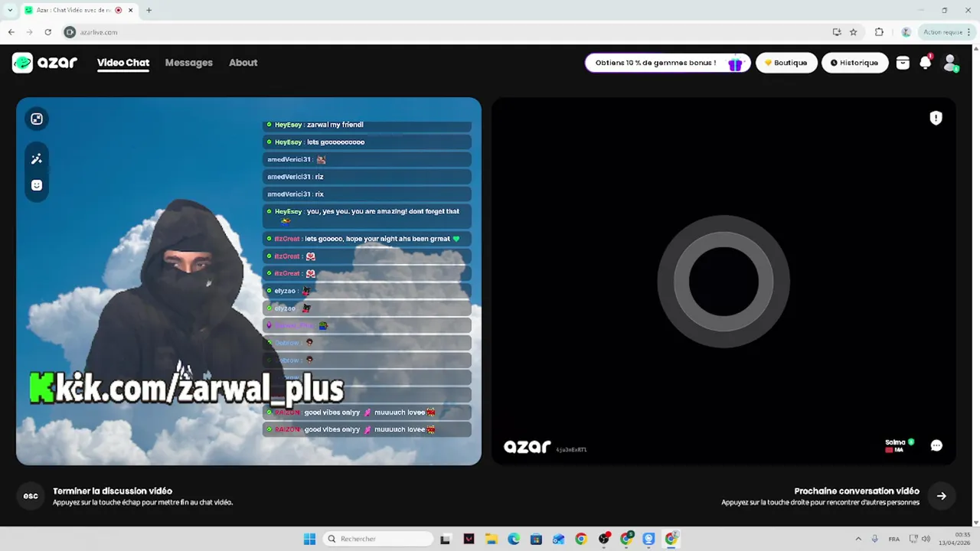
Task: Open the Historique history button
Action: coord(854,63)
